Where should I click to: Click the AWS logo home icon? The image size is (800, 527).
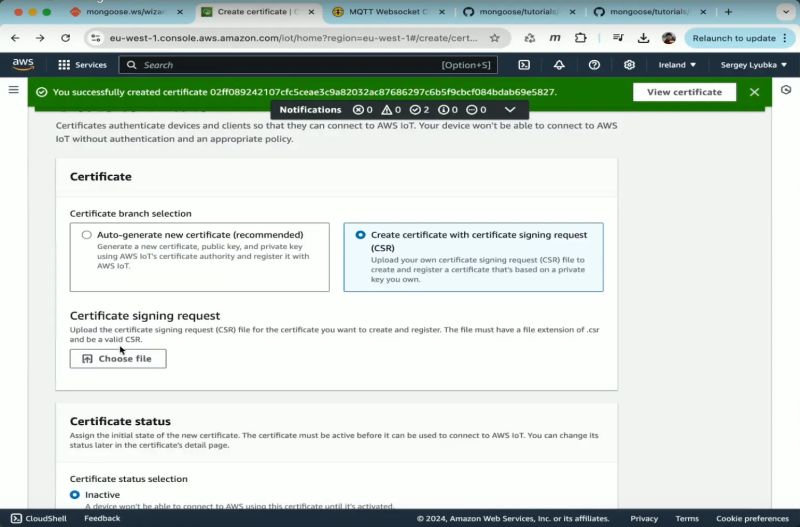tap(23, 64)
